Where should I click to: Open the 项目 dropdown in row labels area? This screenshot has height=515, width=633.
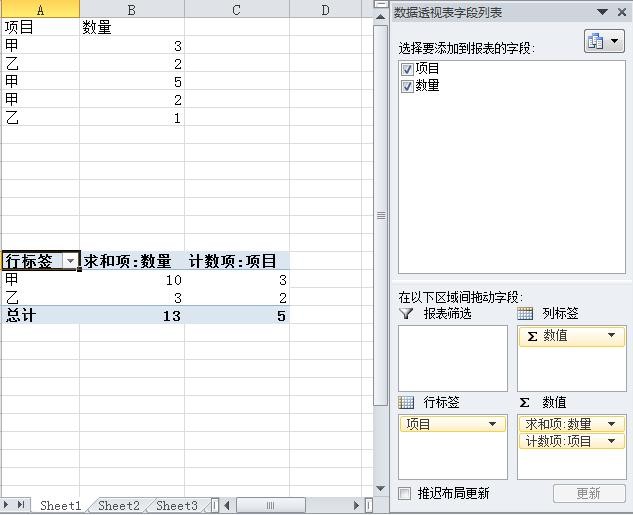(x=493, y=424)
